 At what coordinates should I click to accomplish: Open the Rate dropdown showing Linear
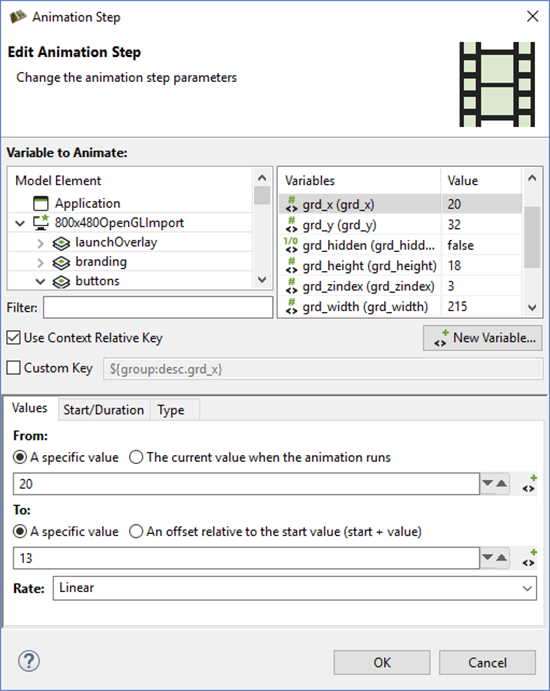[295, 588]
